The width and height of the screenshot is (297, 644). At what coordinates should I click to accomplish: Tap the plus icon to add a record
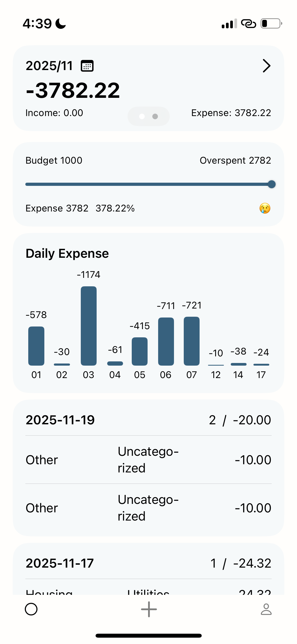point(149,609)
